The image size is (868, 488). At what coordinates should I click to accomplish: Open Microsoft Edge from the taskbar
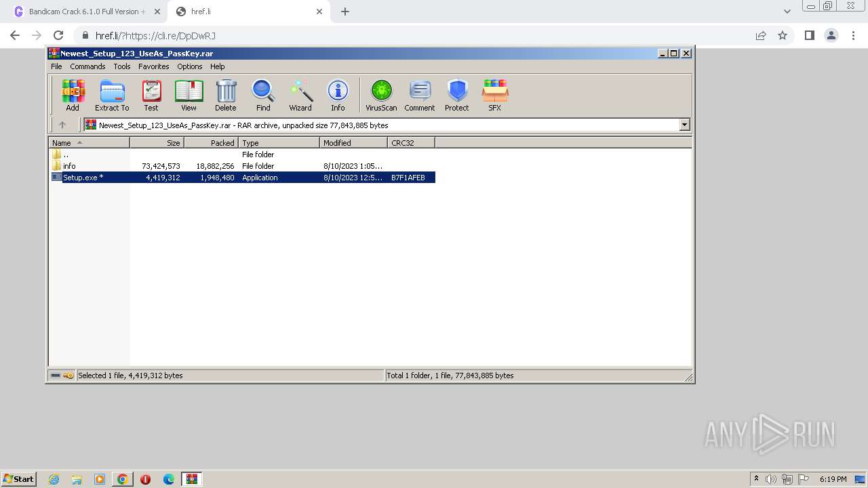point(169,479)
